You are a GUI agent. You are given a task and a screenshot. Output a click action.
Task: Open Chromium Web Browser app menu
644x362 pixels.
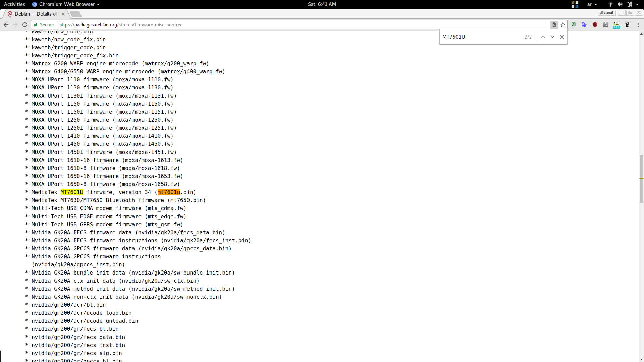[66, 4]
